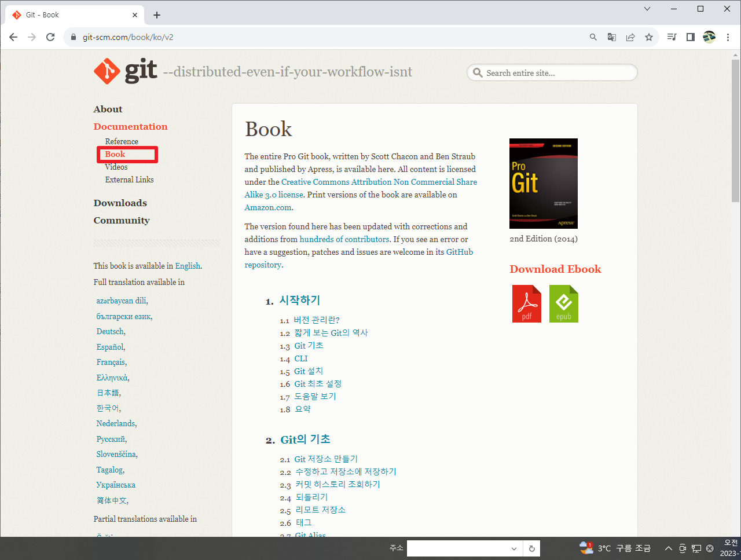Select the Git - Book tab
The height and width of the screenshot is (560, 741).
pos(75,15)
